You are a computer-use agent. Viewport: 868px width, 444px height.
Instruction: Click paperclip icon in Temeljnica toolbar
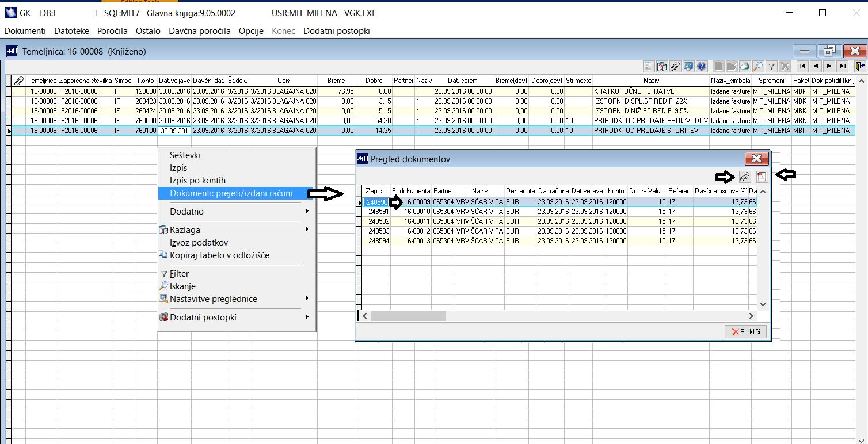(675, 66)
